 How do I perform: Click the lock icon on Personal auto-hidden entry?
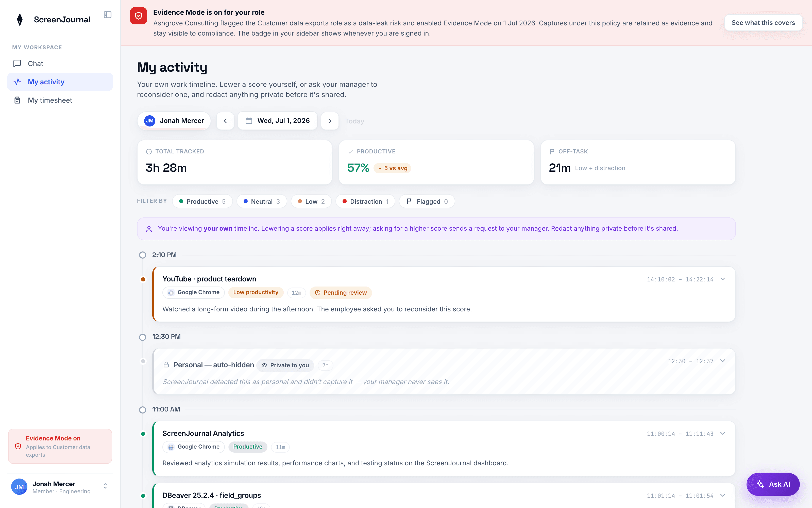tap(166, 365)
